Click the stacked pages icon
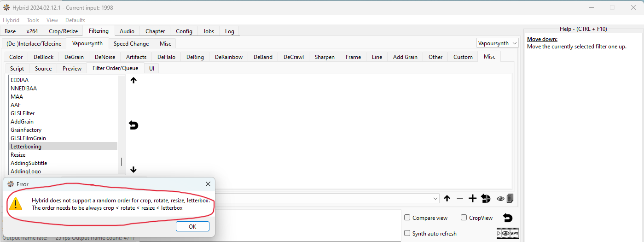 coord(510,199)
